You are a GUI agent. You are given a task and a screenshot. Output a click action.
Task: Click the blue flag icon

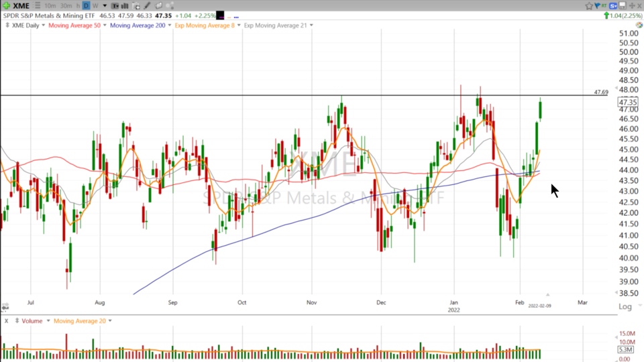point(597,6)
